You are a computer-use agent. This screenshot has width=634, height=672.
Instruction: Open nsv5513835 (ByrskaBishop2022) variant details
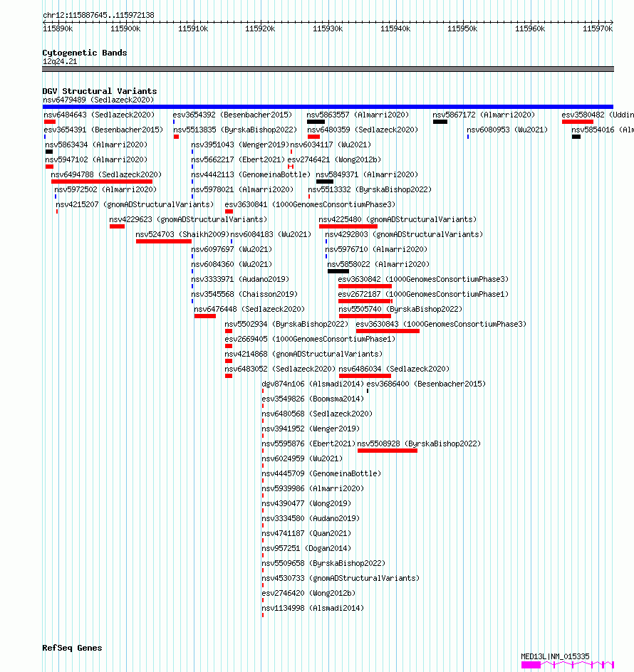(235, 130)
